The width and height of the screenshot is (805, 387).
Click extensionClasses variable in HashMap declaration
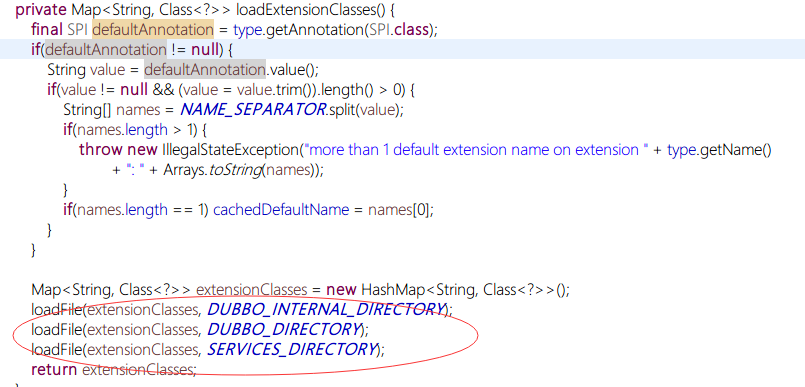tap(252, 290)
